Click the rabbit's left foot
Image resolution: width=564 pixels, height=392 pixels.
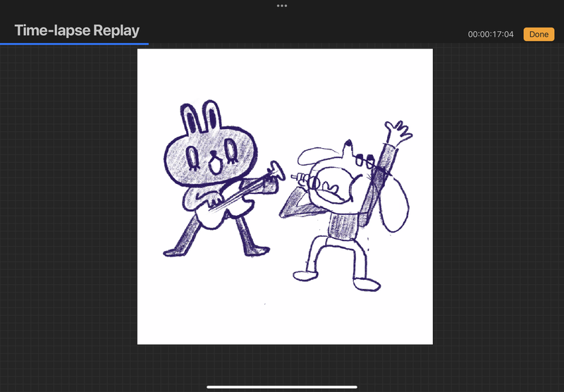click(x=175, y=250)
